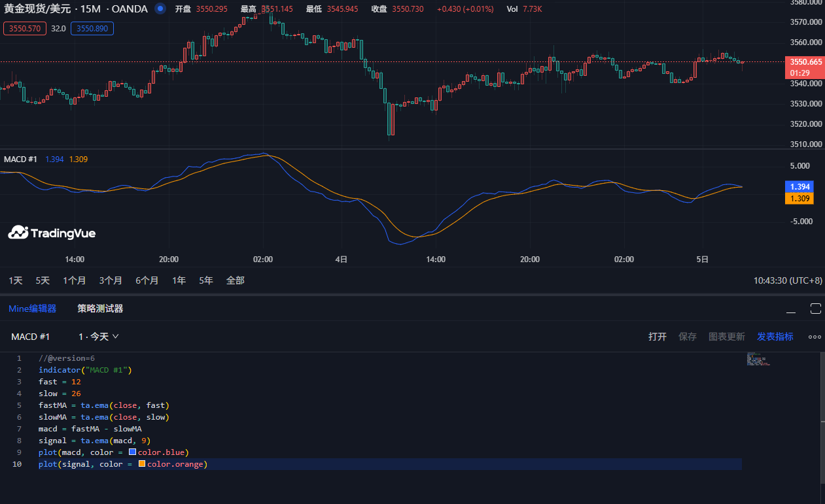Expand the version dropdown '1 · 今天'
The image size is (825, 504).
(x=99, y=337)
